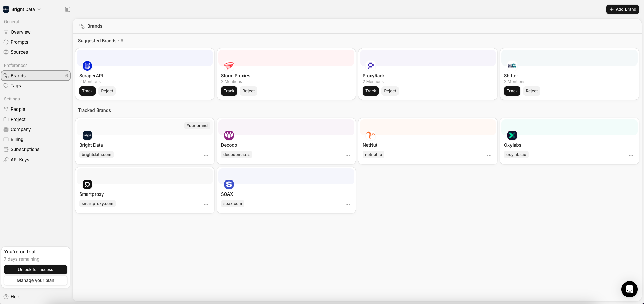644x304 pixels.
Task: Click the smartproxy.com domain chip
Action: click(x=98, y=204)
